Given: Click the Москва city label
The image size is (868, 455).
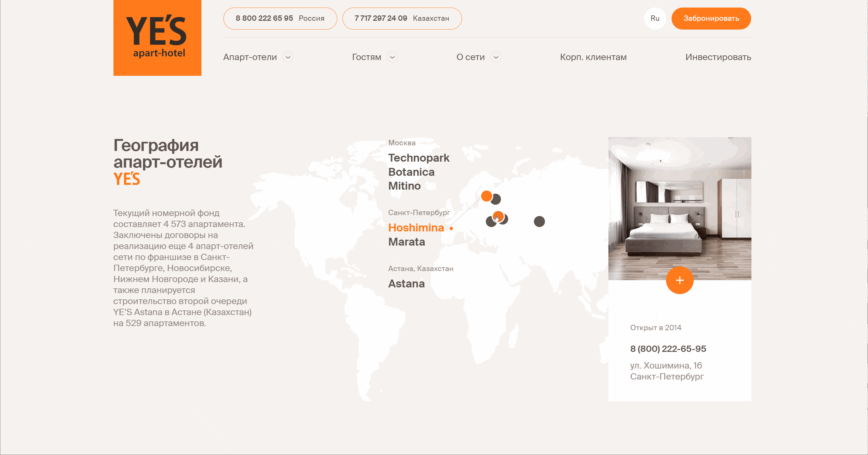Looking at the screenshot, I should [402, 143].
